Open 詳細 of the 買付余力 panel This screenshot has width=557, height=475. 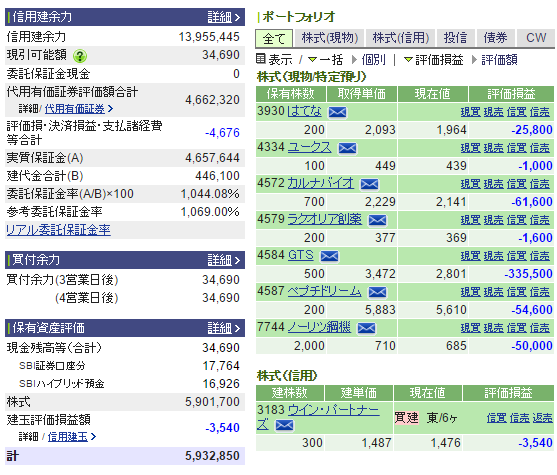[224, 260]
